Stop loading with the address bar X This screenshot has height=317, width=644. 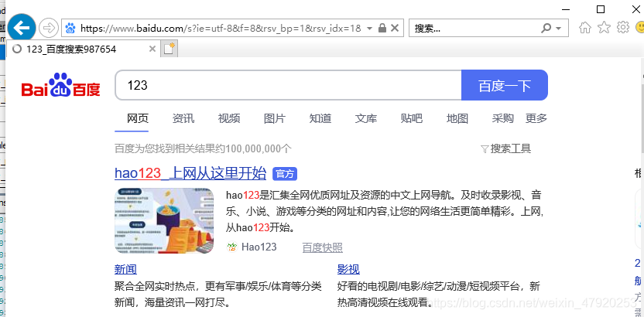(x=394, y=28)
